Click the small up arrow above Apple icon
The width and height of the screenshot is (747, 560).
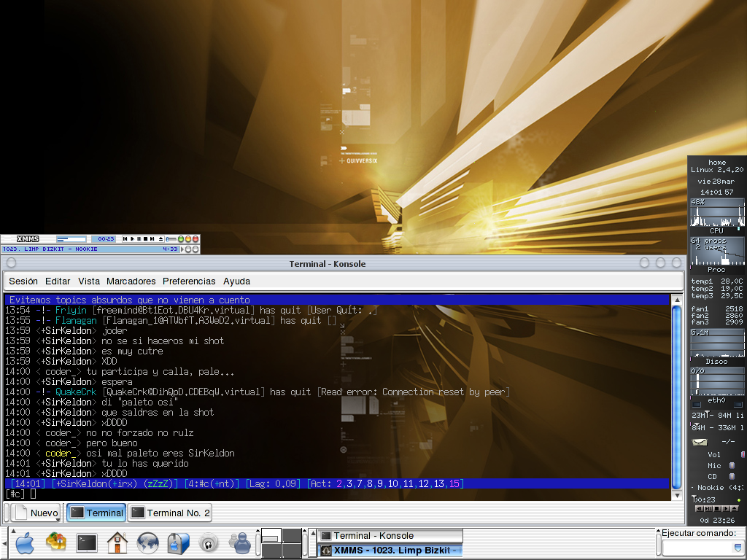pyautogui.click(x=13, y=531)
